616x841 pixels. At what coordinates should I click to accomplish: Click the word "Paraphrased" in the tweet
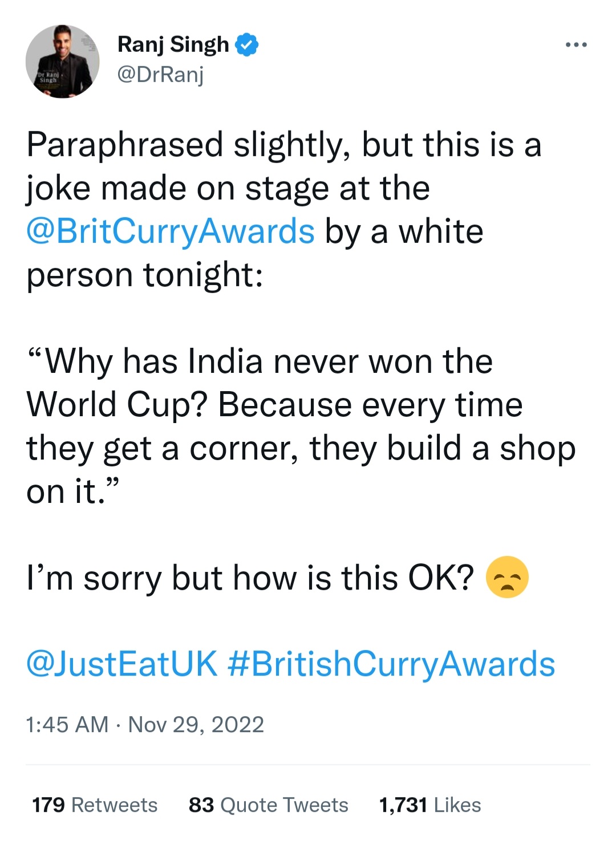point(124,145)
